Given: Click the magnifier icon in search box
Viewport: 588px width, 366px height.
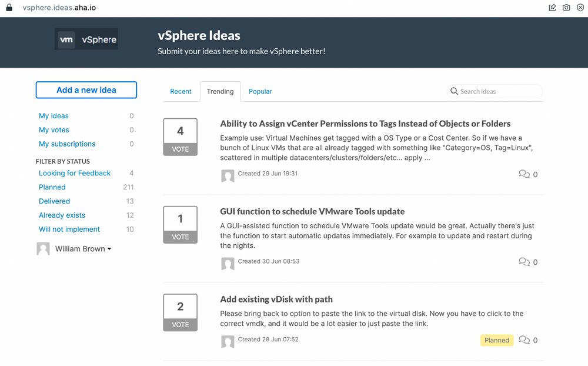Looking at the screenshot, I should click(454, 91).
